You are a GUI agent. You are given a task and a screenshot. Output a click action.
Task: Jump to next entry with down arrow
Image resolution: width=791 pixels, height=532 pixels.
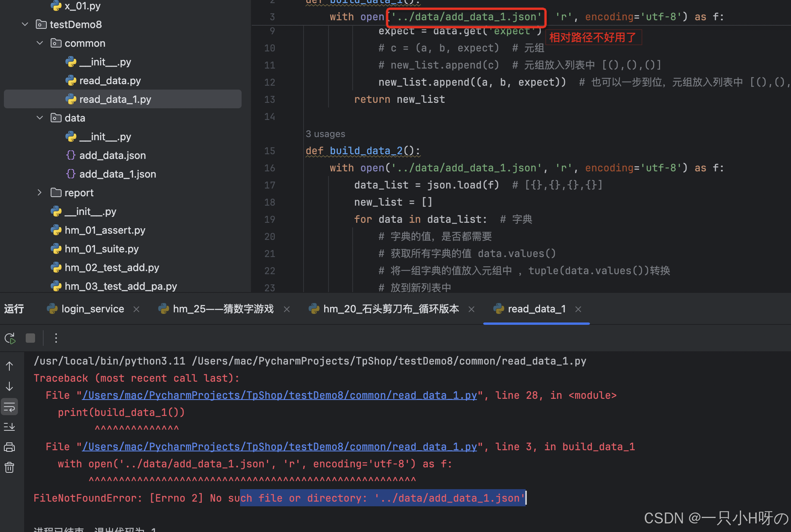point(9,386)
